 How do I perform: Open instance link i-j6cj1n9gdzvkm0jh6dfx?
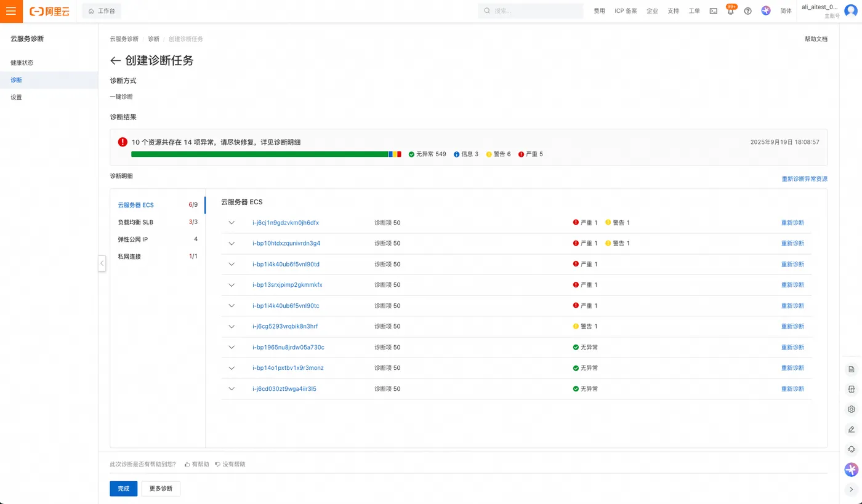click(x=286, y=223)
